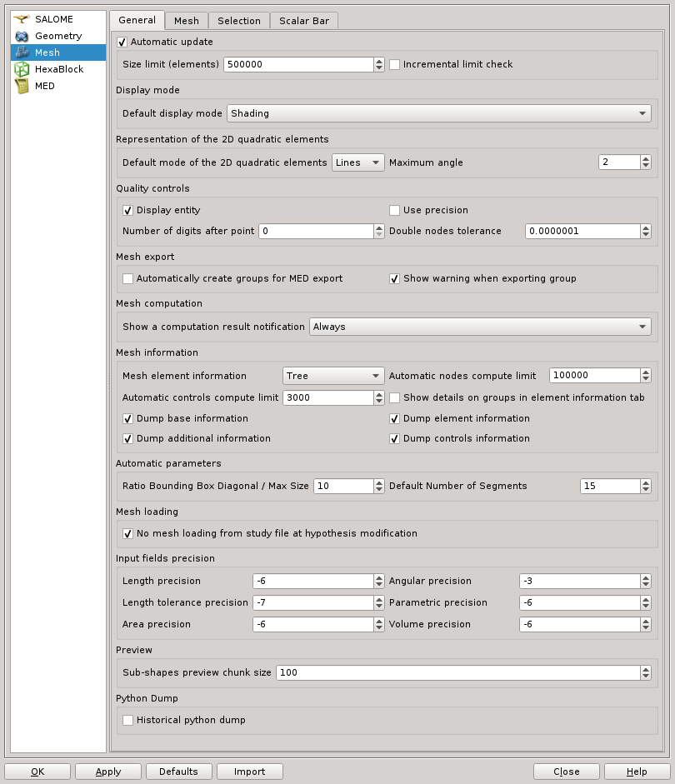Image resolution: width=675 pixels, height=784 pixels.
Task: Click the Length tolerance precision field
Action: 313,602
